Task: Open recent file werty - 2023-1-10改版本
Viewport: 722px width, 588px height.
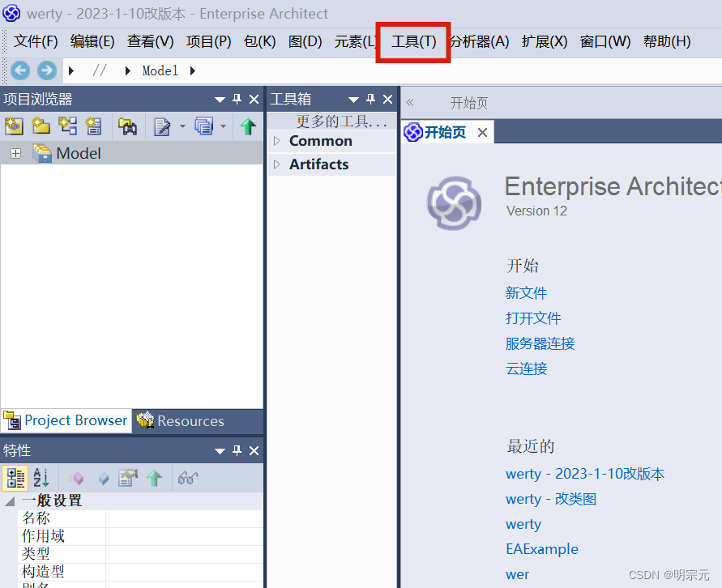Action: point(585,474)
